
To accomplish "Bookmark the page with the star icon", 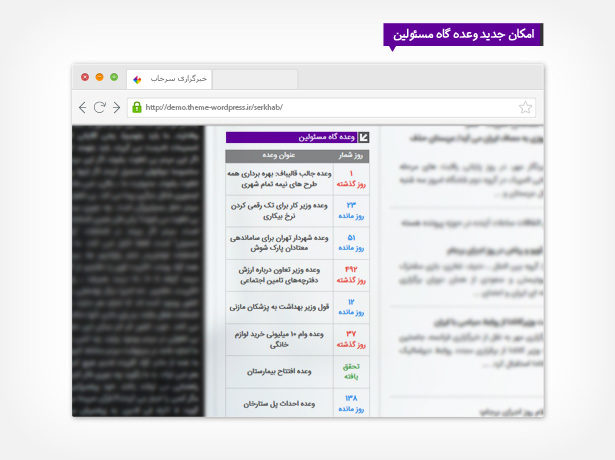I will [525, 107].
